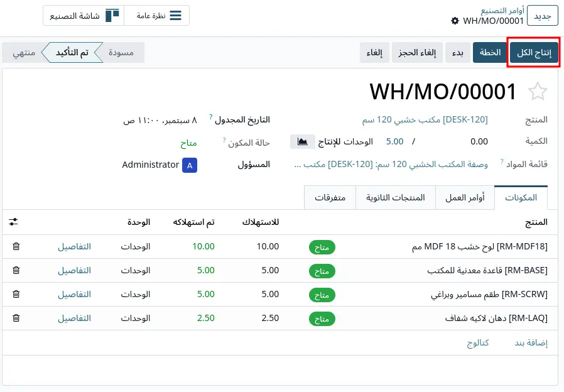
Task: Delete the RM-BASE component row with its trash icon
Action: pos(16,270)
